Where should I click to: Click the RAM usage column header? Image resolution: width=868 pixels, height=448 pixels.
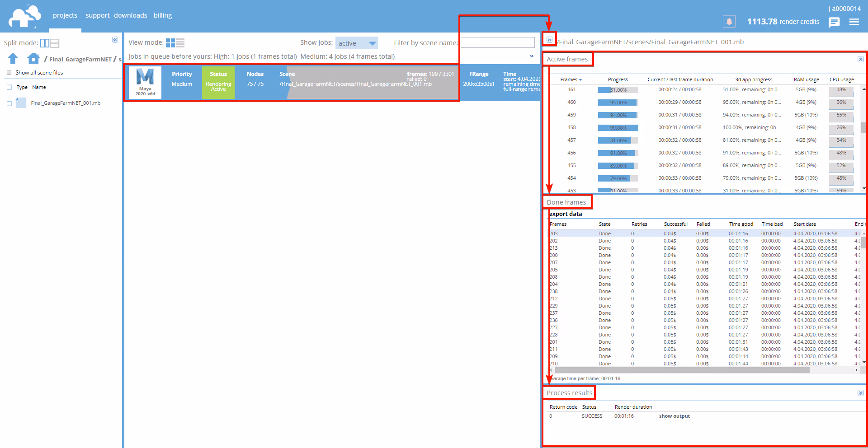point(806,79)
